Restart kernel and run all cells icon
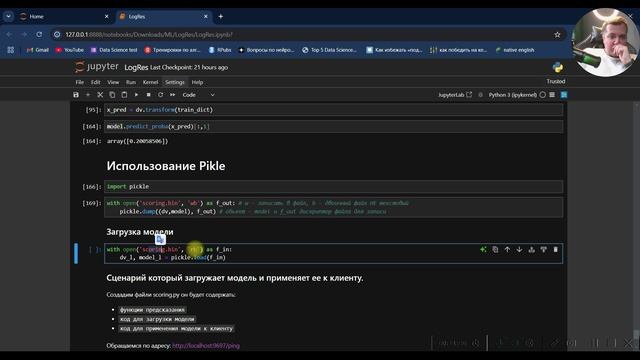 [173, 95]
